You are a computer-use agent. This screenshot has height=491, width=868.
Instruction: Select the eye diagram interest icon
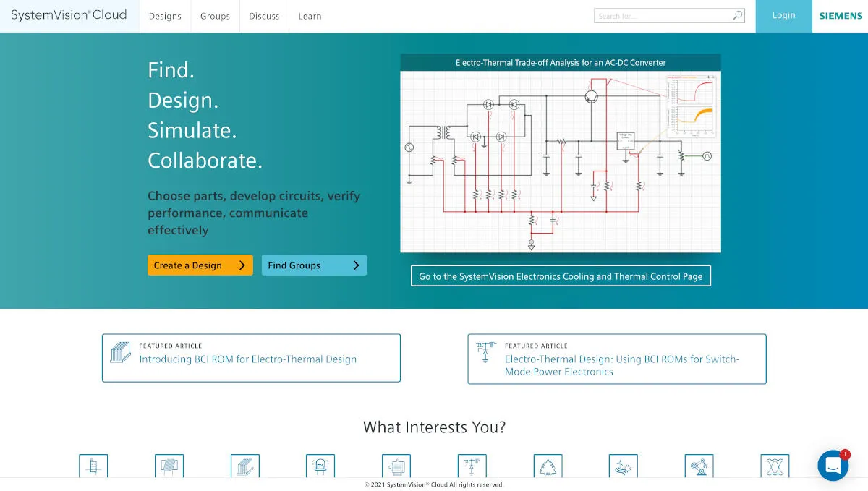click(x=775, y=466)
